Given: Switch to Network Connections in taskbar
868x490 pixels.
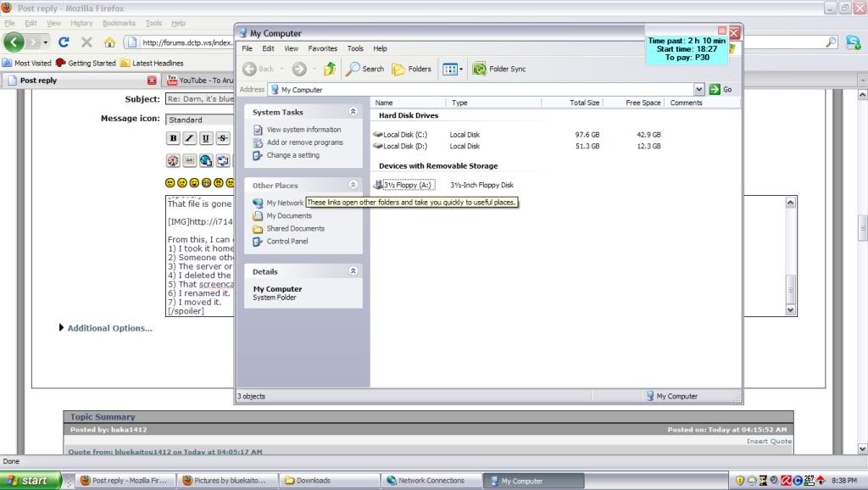Looking at the screenshot, I should [x=431, y=481].
